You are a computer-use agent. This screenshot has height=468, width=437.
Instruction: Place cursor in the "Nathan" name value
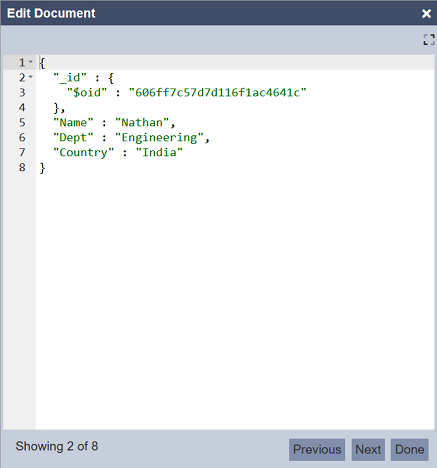pos(142,122)
